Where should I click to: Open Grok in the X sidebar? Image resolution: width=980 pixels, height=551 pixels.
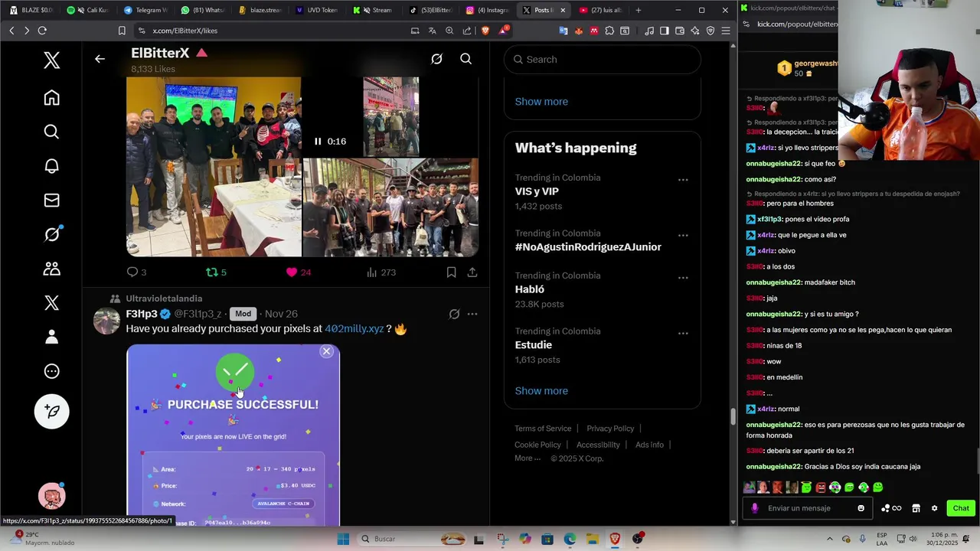coord(51,234)
